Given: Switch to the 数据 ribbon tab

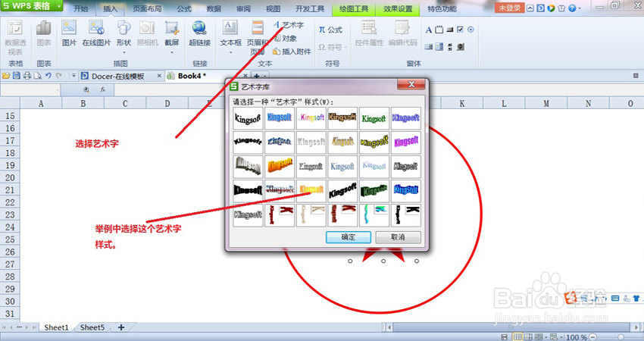Looking at the screenshot, I should pyautogui.click(x=214, y=8).
